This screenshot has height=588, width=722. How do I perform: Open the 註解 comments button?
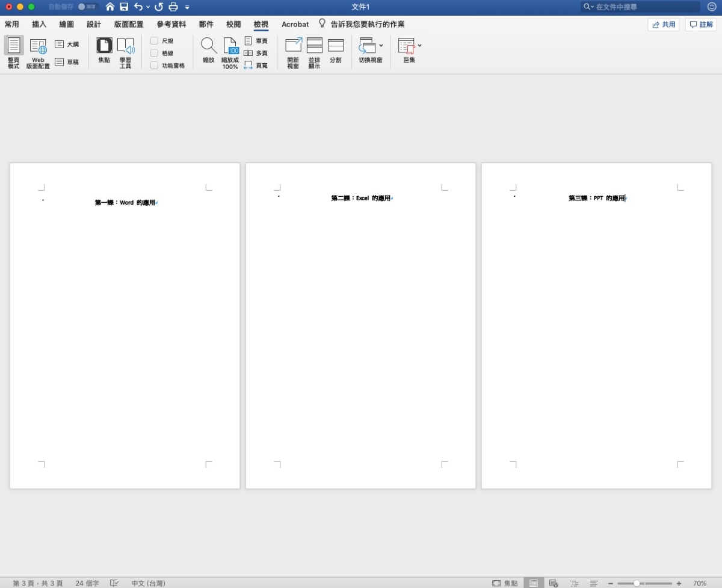(700, 25)
